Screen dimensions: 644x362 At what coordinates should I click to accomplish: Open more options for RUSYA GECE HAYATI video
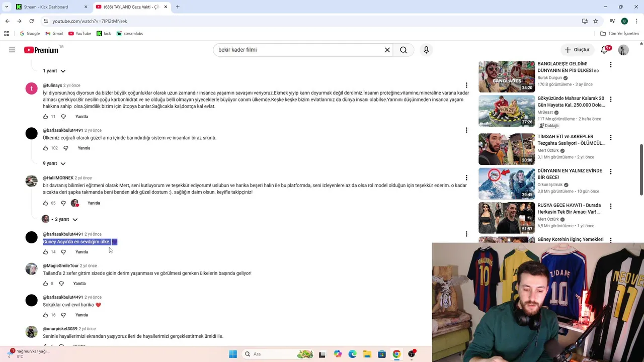[611, 206]
